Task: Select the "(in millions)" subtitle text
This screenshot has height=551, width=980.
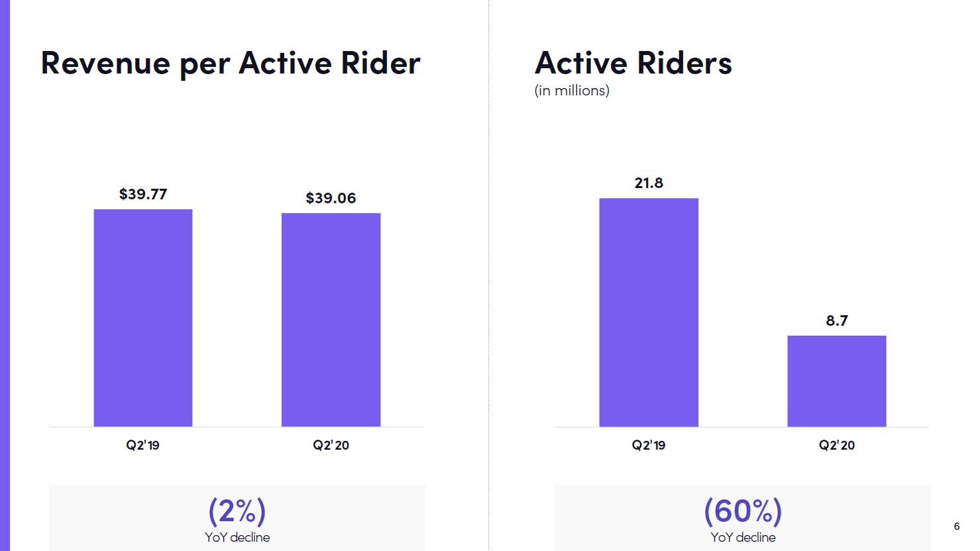Action: (x=572, y=91)
